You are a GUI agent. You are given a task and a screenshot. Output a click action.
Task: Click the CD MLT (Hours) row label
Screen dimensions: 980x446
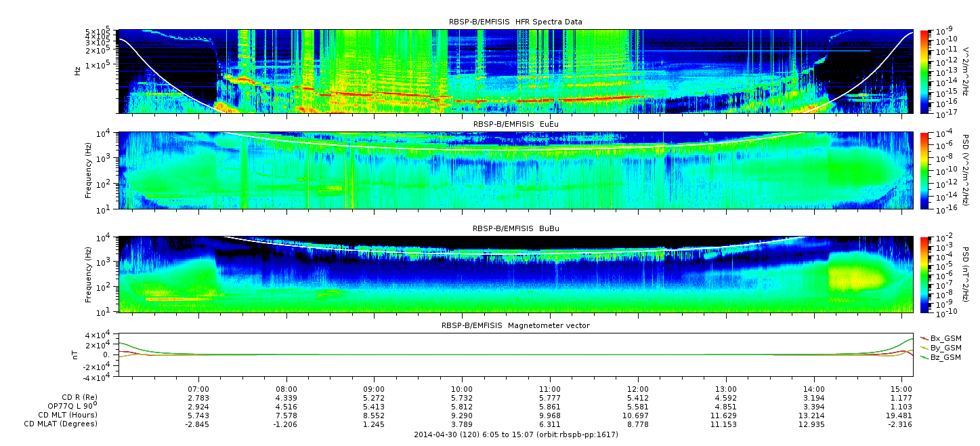click(x=68, y=415)
